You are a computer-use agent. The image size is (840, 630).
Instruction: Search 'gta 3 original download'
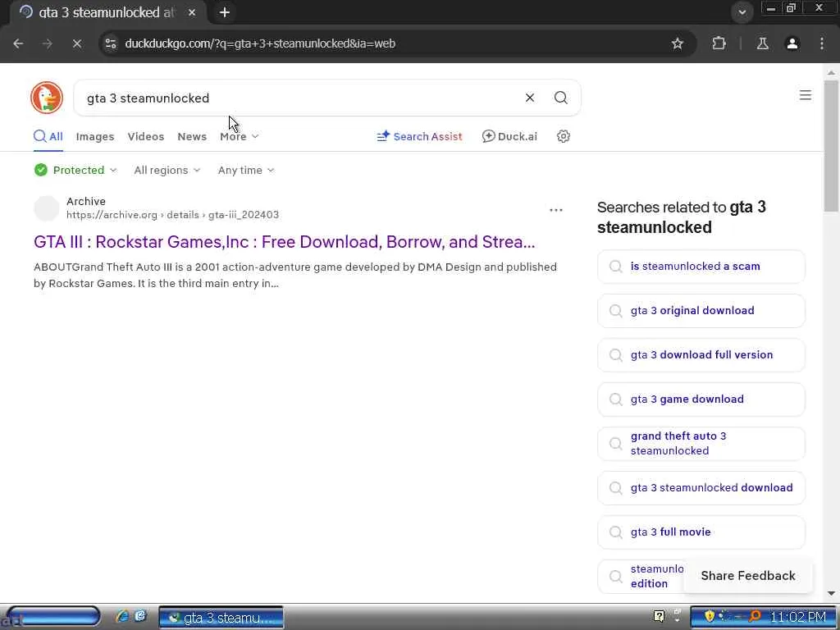tap(701, 311)
